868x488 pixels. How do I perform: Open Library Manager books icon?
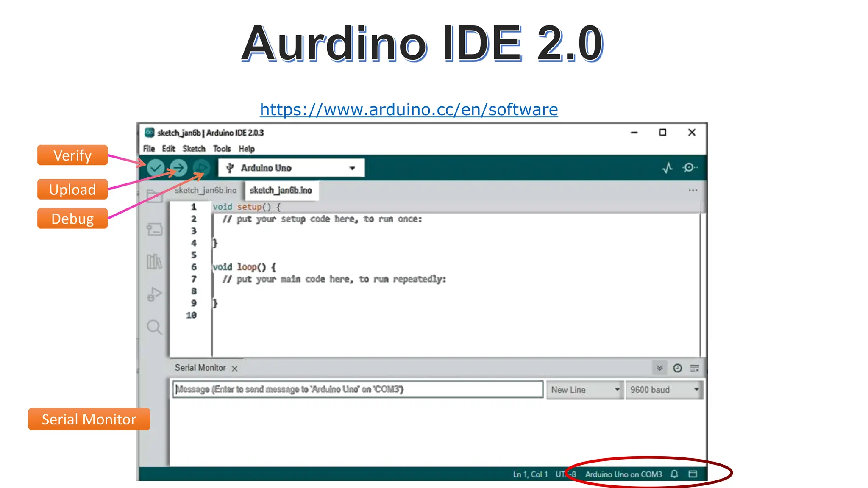(x=154, y=261)
